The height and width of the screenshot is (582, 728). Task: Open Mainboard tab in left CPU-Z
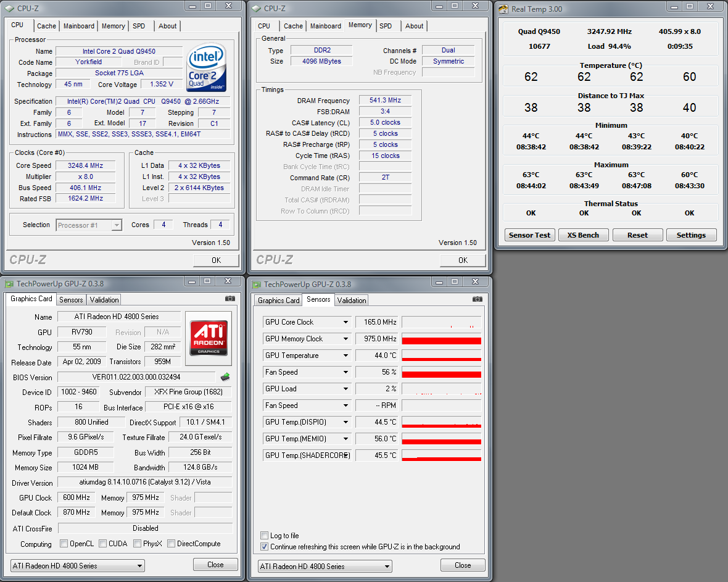click(x=78, y=26)
